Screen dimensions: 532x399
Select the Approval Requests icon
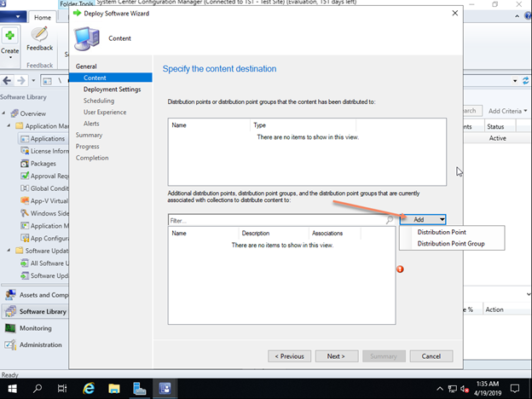[x=25, y=176]
